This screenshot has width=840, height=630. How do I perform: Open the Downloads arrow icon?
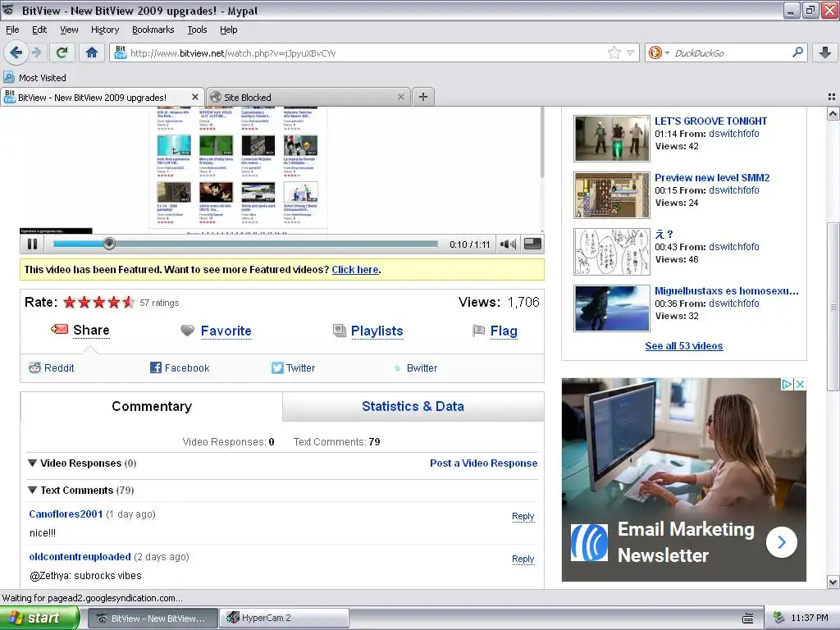point(825,52)
